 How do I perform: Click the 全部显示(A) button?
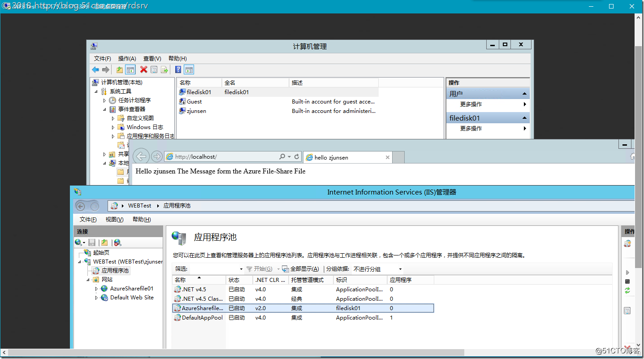(x=301, y=269)
